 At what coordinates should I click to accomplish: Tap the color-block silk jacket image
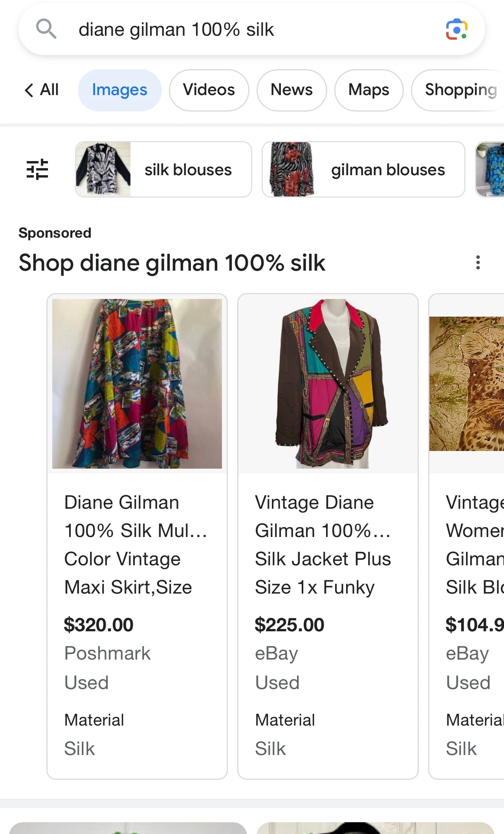pyautogui.click(x=328, y=383)
